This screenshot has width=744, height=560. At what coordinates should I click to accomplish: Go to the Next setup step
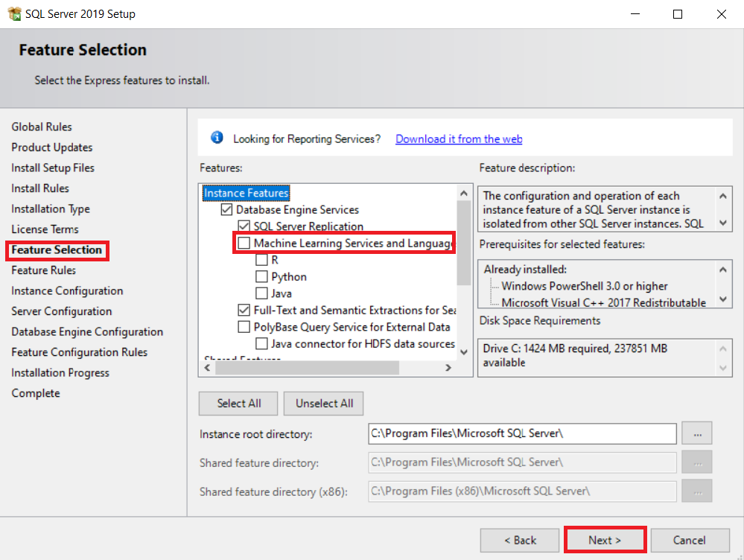605,540
